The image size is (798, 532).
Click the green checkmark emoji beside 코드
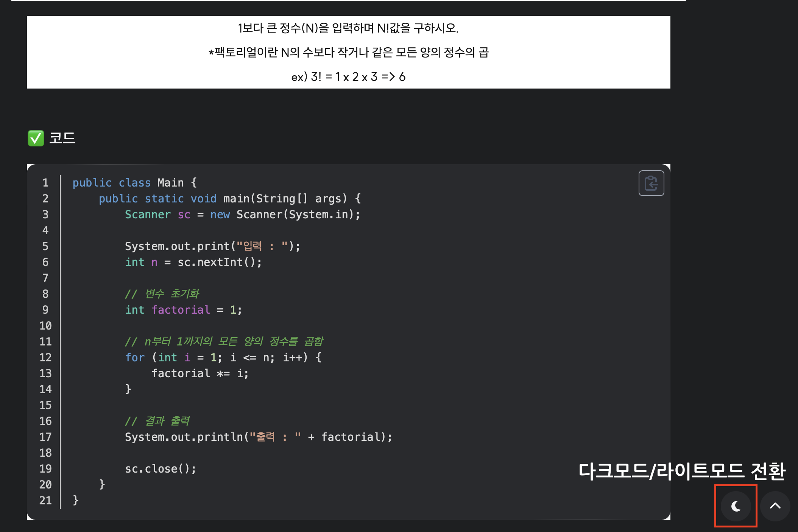(36, 138)
